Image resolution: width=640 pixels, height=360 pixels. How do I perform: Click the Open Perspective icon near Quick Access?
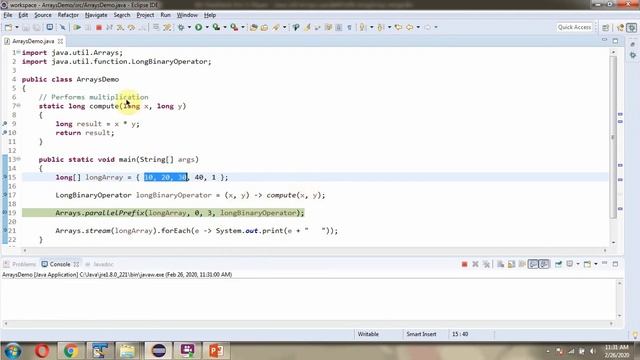pyautogui.click(x=605, y=27)
